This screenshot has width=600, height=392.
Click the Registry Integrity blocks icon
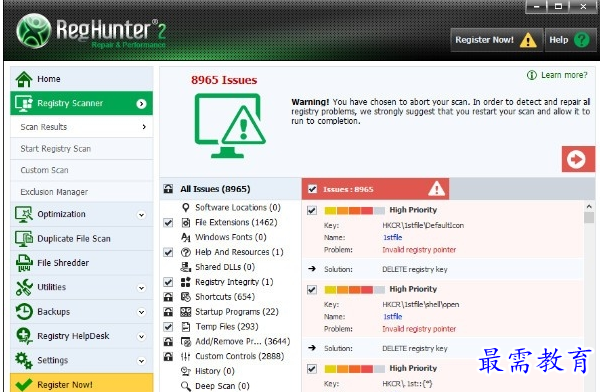[x=186, y=282]
